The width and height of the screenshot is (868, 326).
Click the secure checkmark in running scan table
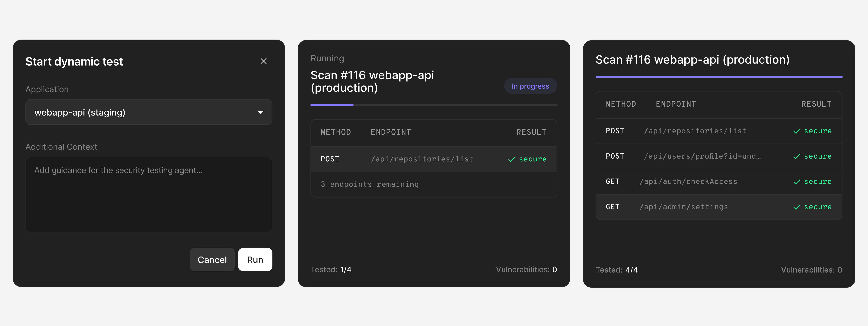point(511,159)
